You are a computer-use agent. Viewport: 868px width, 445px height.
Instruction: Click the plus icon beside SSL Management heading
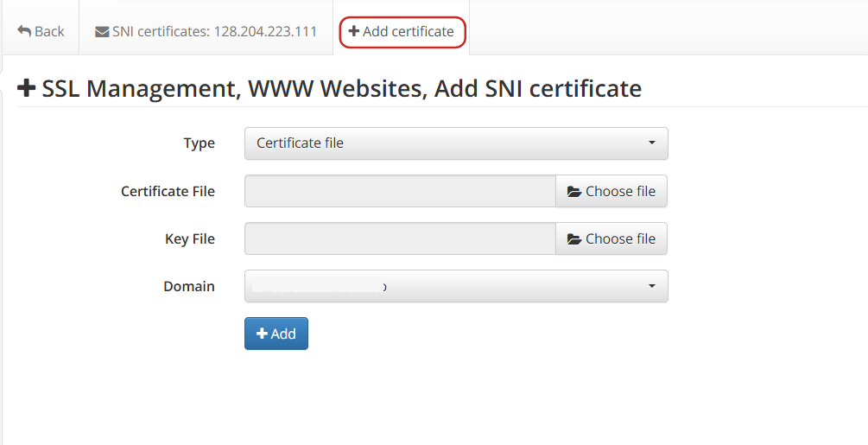[x=27, y=88]
